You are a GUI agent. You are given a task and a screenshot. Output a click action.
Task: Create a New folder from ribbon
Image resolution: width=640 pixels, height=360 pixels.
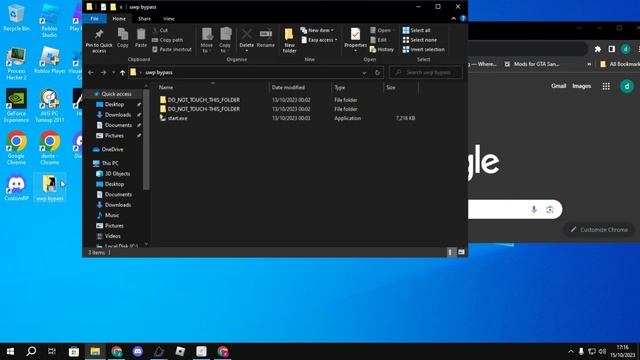coord(289,40)
